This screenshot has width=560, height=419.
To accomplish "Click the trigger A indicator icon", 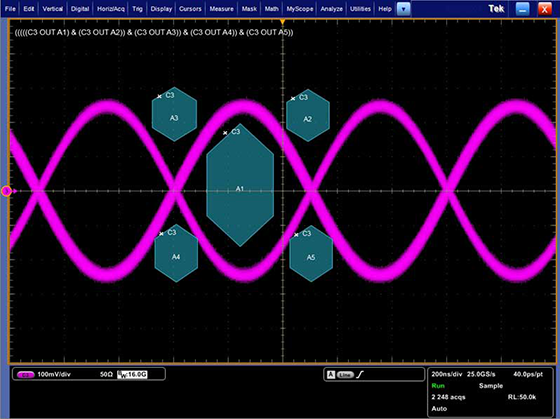I will click(x=331, y=374).
